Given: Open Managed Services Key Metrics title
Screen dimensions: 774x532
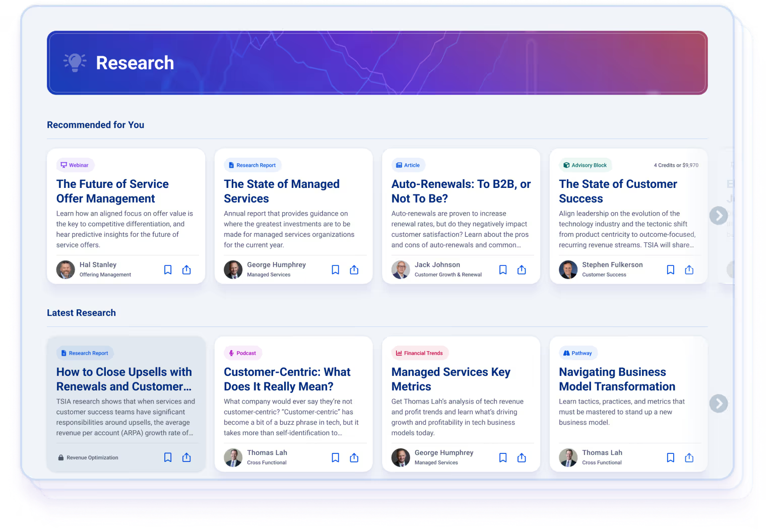Looking at the screenshot, I should [451, 379].
